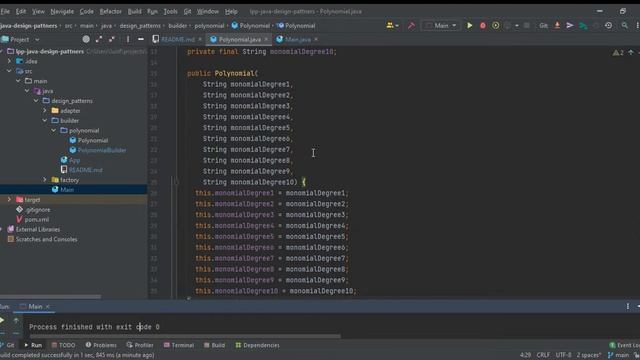Click the build hammer icon

[411, 26]
